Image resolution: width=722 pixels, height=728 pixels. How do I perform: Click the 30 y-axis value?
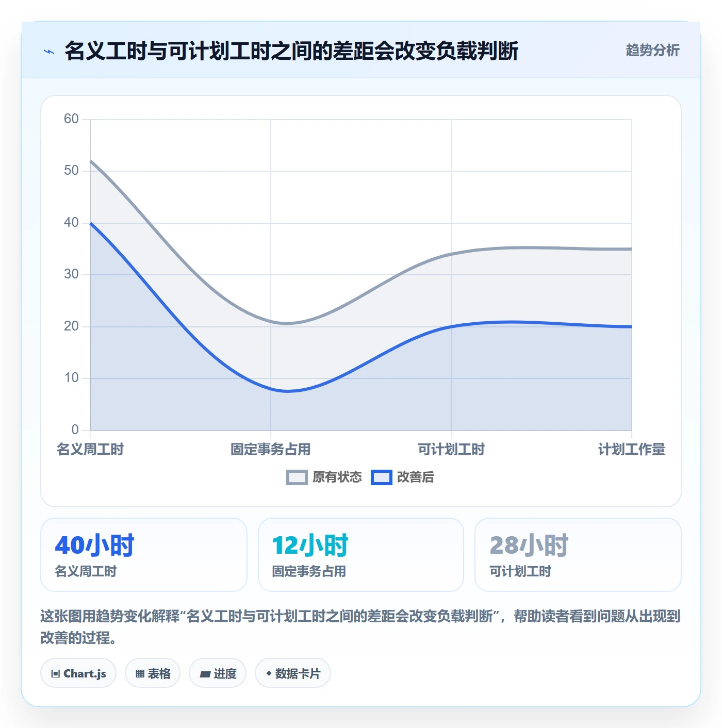coord(71,274)
